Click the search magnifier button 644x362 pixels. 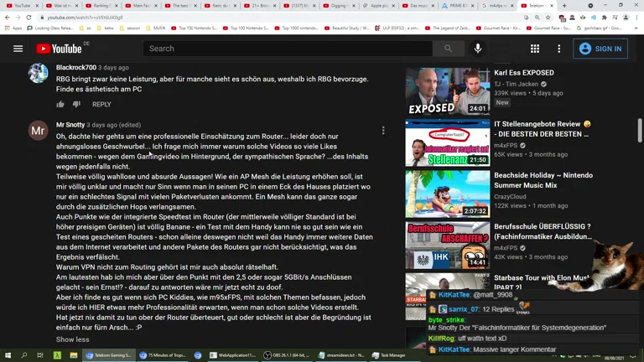pyautogui.click(x=448, y=49)
